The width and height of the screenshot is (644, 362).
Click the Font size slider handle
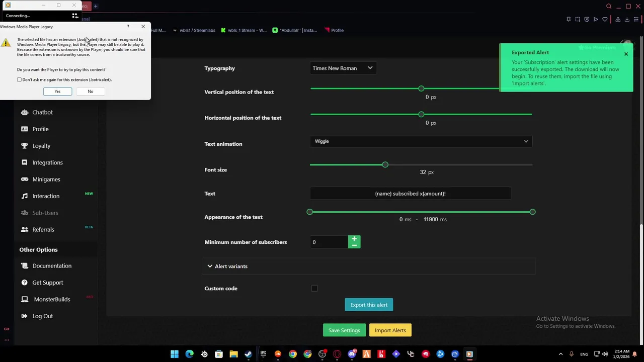pos(385,164)
